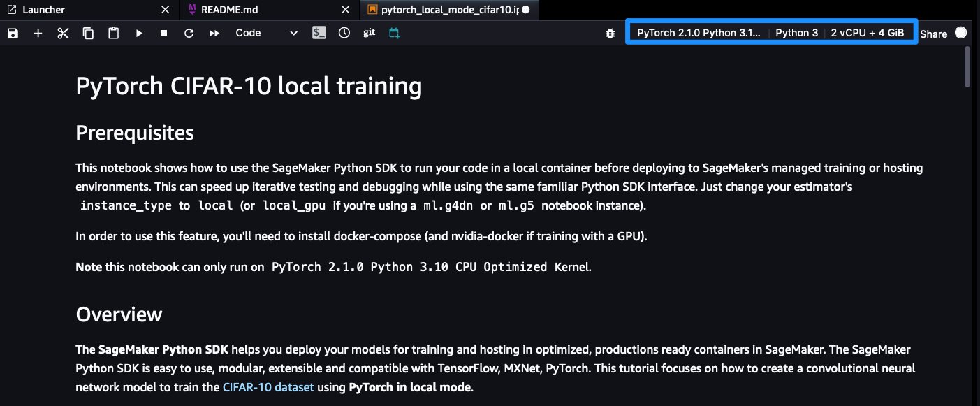Click the notebook vertical scrollbar
Image resolution: width=980 pixels, height=406 pixels.
tap(967, 67)
